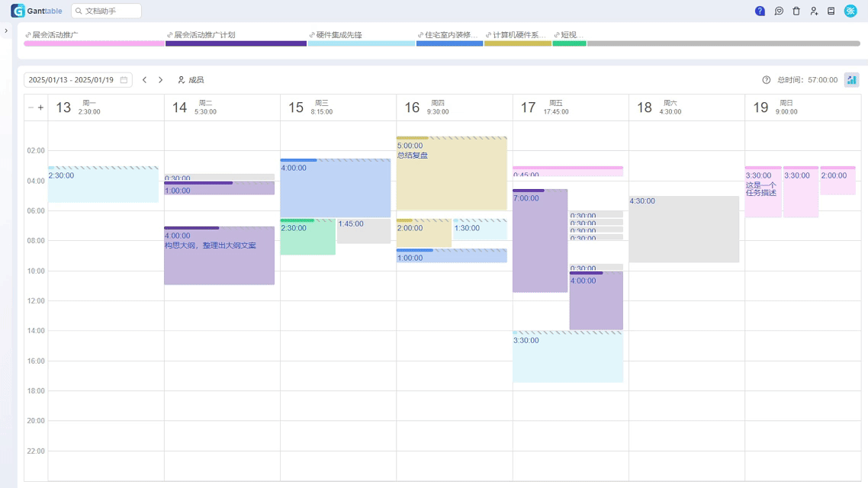
Task: Open the book documentation icon
Action: pos(831,11)
